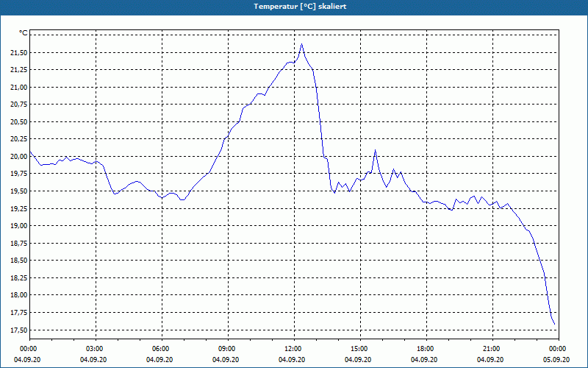The width and height of the screenshot is (588, 368).
Task: Click the 00:00 time label above 04.09.20
Action: pyautogui.click(x=27, y=349)
